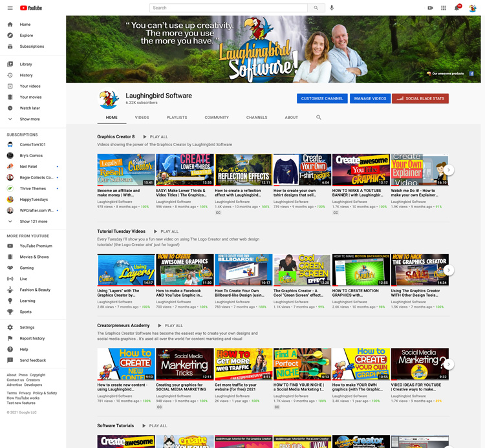Click the voice search microphone icon
The height and width of the screenshot is (448, 485).
332,8
